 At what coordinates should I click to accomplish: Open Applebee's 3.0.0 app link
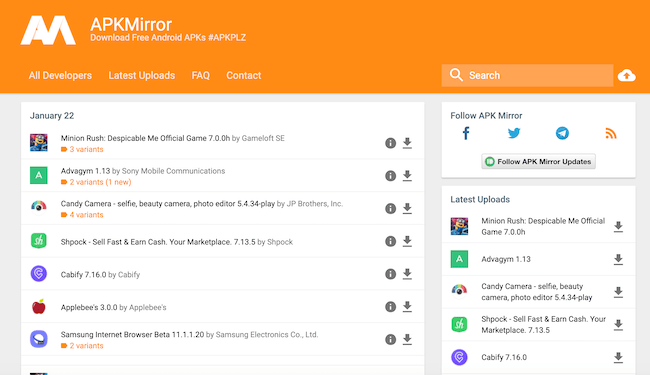tap(89, 307)
